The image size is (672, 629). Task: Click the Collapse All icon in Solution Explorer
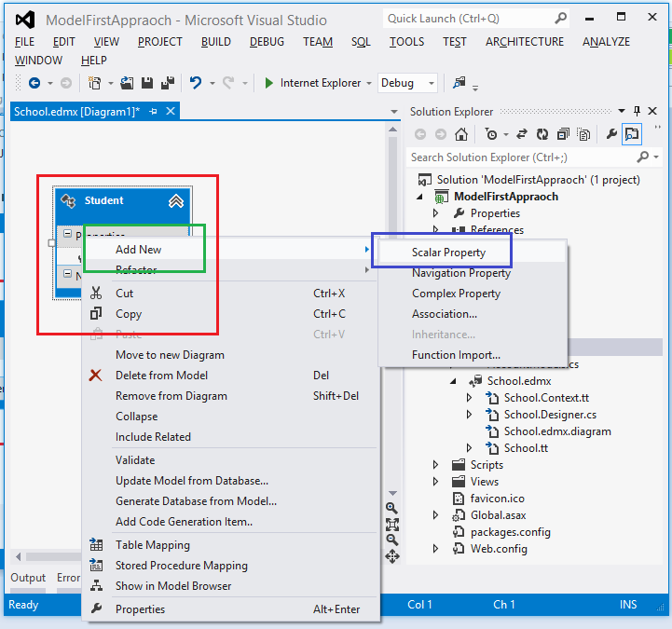(563, 134)
